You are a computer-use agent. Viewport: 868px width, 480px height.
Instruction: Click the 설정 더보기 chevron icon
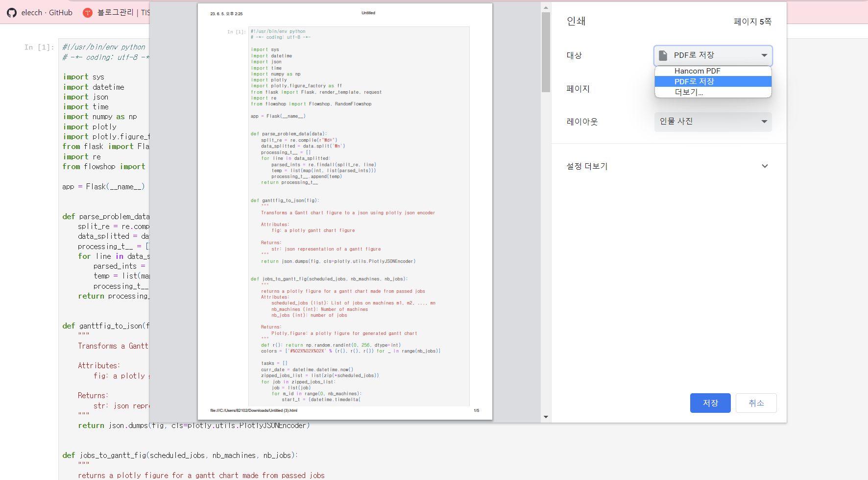tap(765, 166)
